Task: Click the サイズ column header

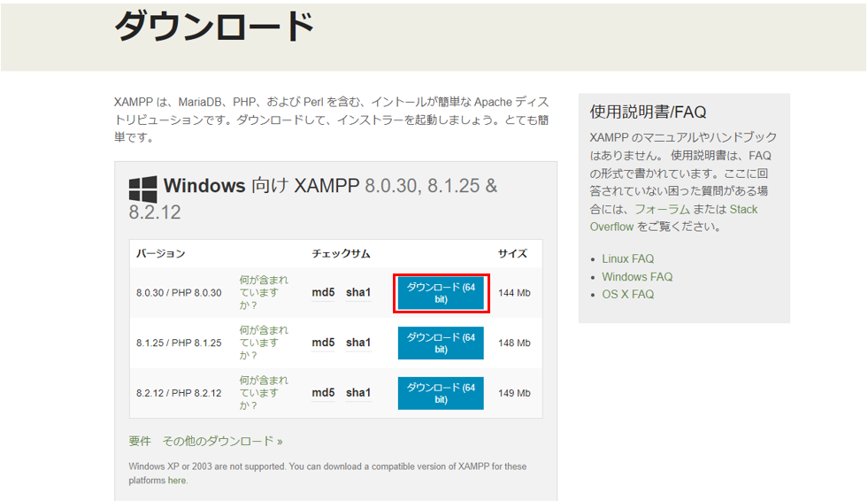Action: (512, 253)
